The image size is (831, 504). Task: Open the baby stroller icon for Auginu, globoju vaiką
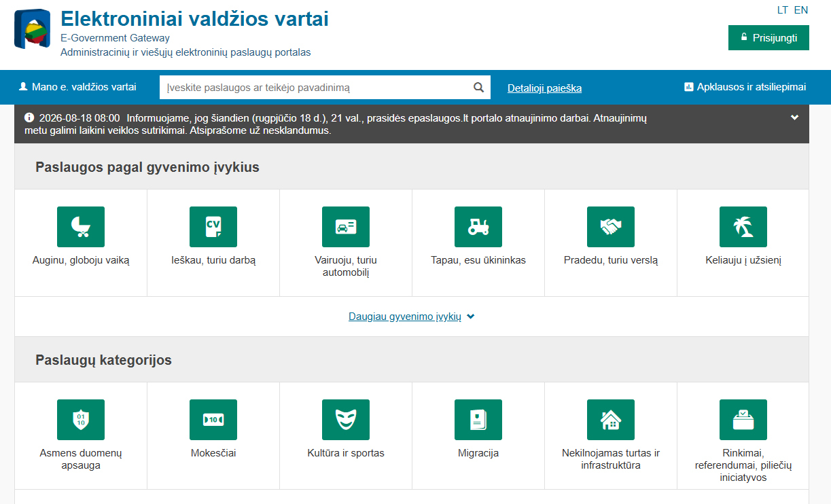point(81,227)
